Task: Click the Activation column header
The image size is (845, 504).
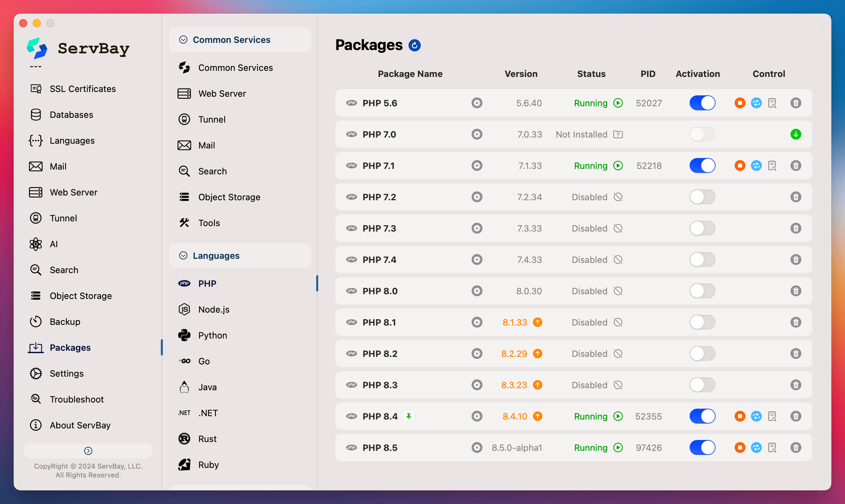Action: 698,74
